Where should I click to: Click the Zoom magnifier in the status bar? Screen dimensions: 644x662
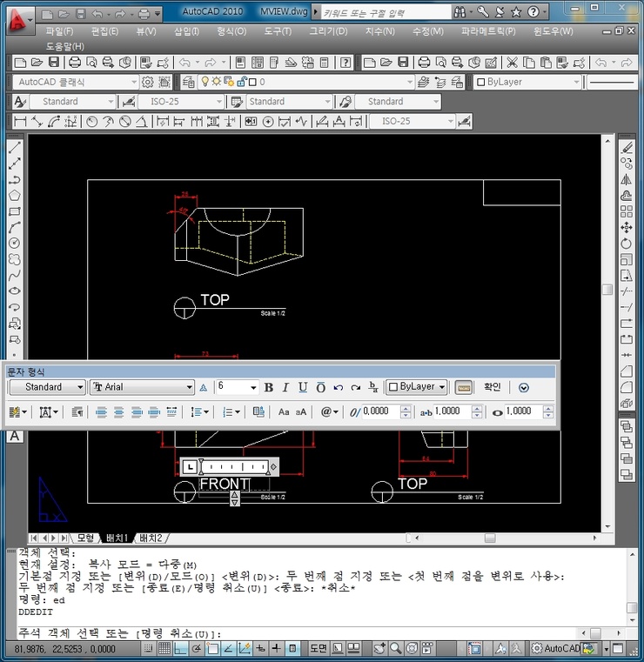396,648
